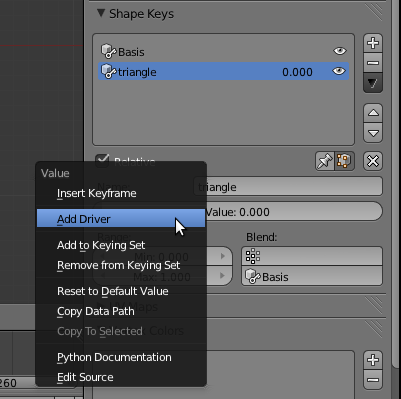Choose Edit Source menu entry
The width and height of the screenshot is (401, 399).
[121, 377]
